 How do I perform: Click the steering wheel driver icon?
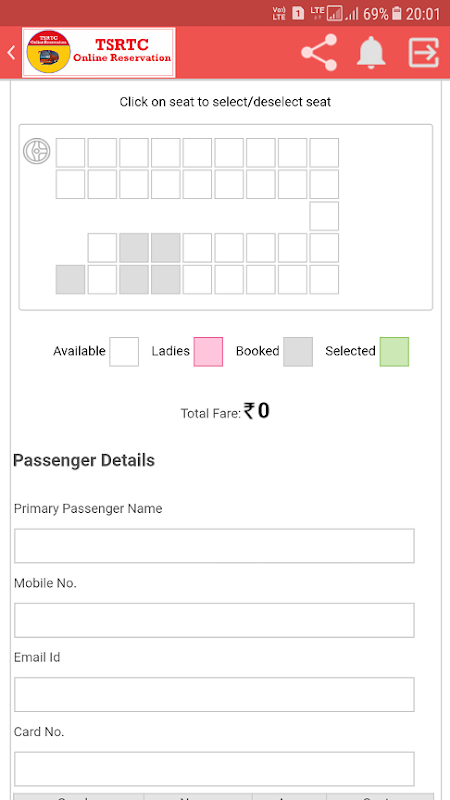[x=37, y=152]
